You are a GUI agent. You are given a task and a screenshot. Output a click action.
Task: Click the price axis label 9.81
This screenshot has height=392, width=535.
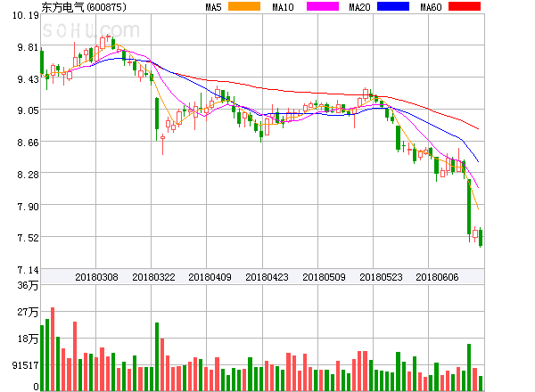tap(28, 47)
